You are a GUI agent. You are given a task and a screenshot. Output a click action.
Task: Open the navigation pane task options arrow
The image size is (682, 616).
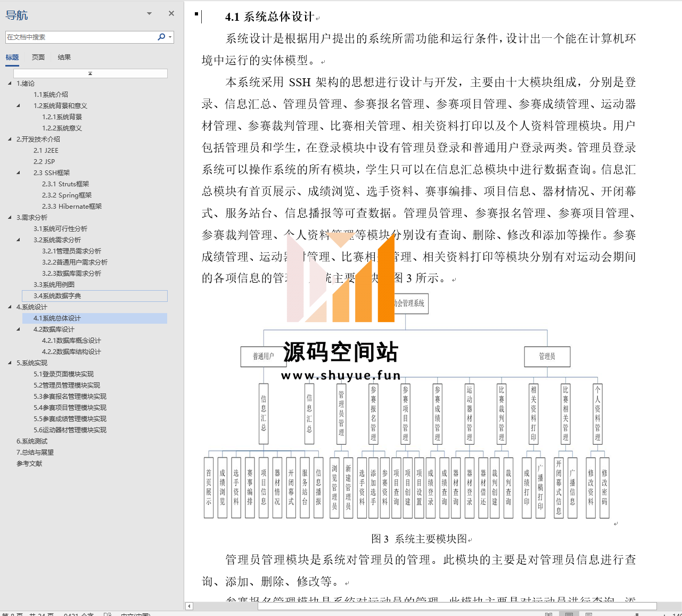(149, 14)
